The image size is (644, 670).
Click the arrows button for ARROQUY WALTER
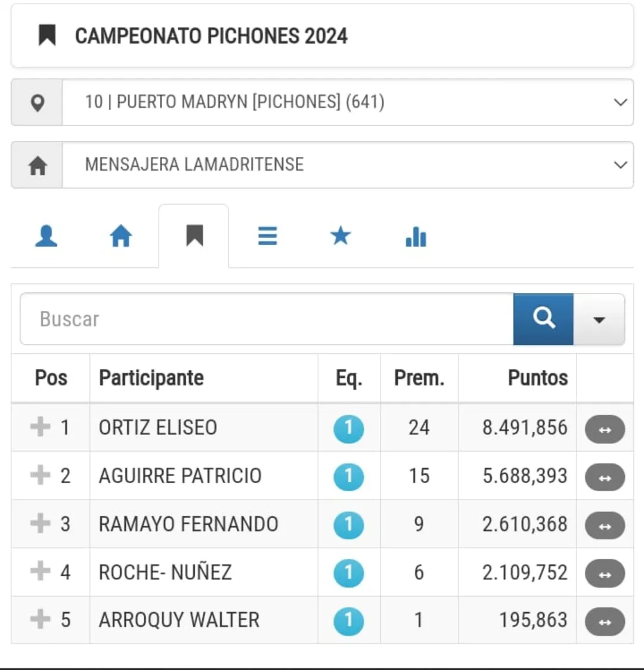(605, 622)
